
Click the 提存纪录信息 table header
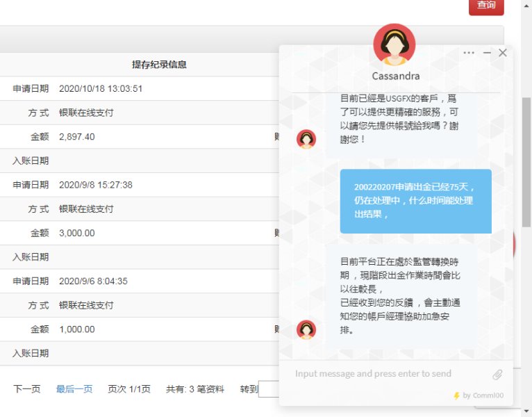point(159,65)
